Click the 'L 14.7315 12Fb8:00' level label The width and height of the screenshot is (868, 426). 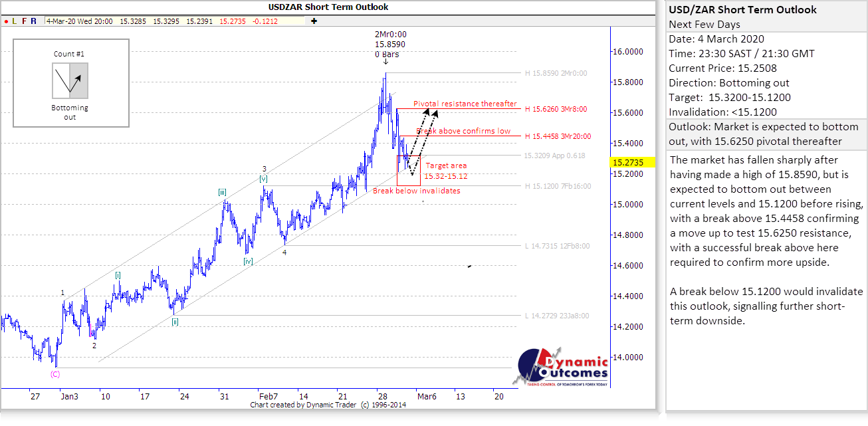click(x=557, y=246)
